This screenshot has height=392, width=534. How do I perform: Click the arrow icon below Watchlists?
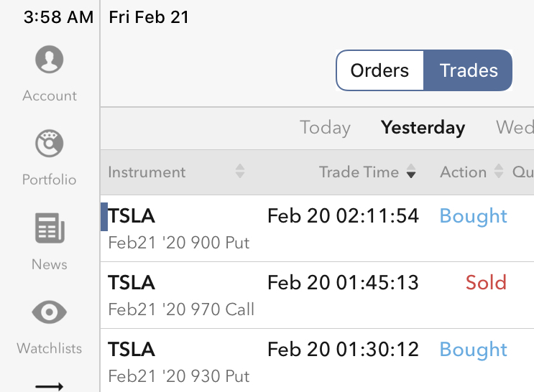click(49, 386)
